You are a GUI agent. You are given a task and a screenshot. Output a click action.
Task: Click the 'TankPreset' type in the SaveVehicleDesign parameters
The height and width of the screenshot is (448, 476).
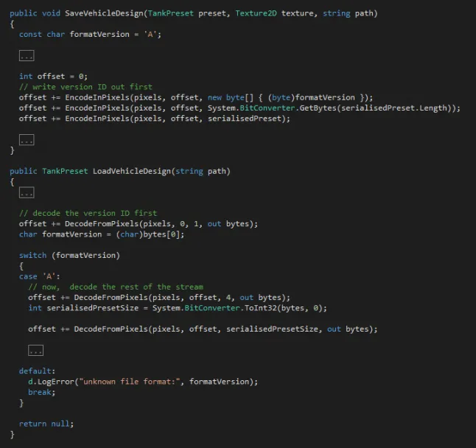[x=171, y=13]
